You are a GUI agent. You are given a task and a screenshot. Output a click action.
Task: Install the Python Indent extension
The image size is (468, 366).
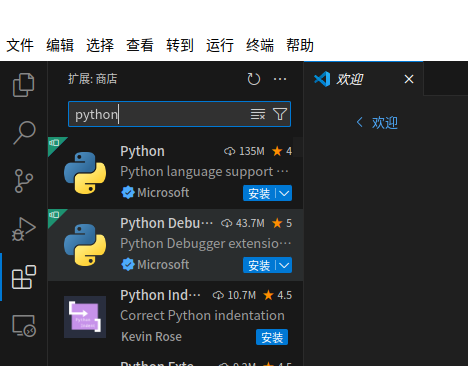(x=272, y=337)
